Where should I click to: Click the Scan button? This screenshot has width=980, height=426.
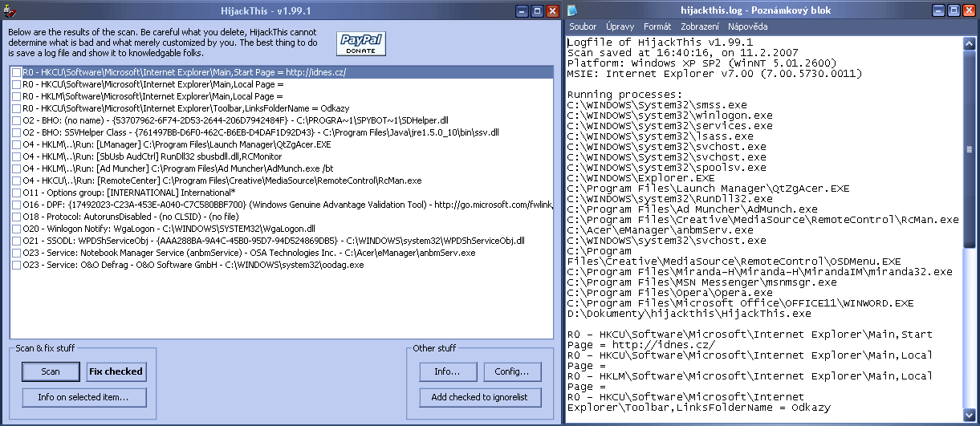pos(51,371)
